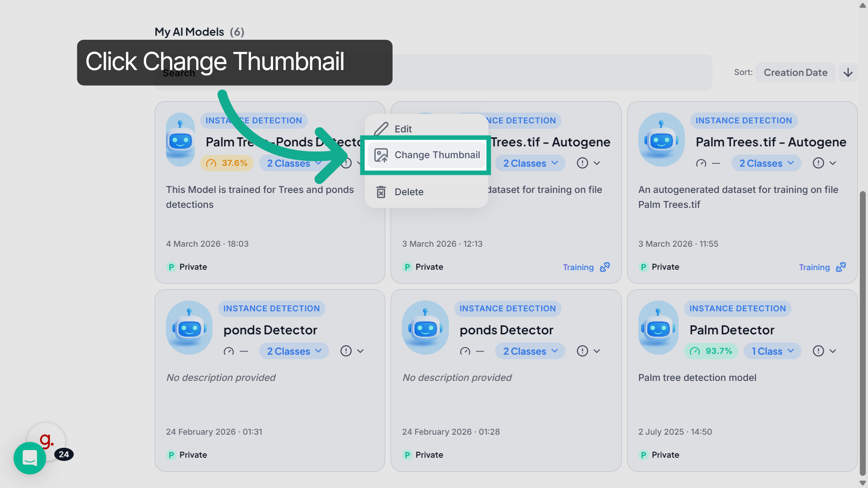Open the 11:55 Palm Trees.tif - Autogene title
868x488 pixels.
(x=771, y=142)
